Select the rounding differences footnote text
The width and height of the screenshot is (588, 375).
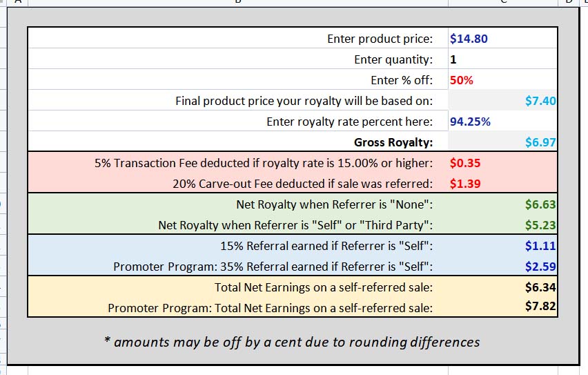(x=292, y=342)
